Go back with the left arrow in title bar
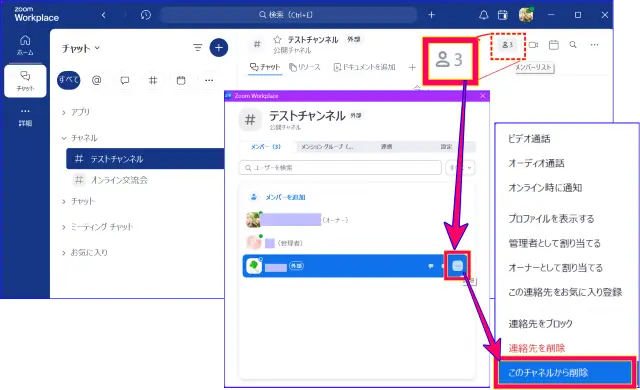The height and width of the screenshot is (390, 640). 104,15
